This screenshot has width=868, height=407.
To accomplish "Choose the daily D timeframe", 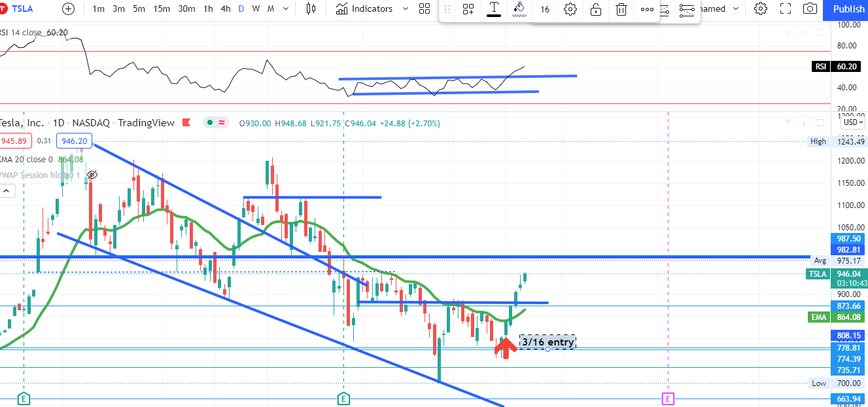I will coord(241,9).
